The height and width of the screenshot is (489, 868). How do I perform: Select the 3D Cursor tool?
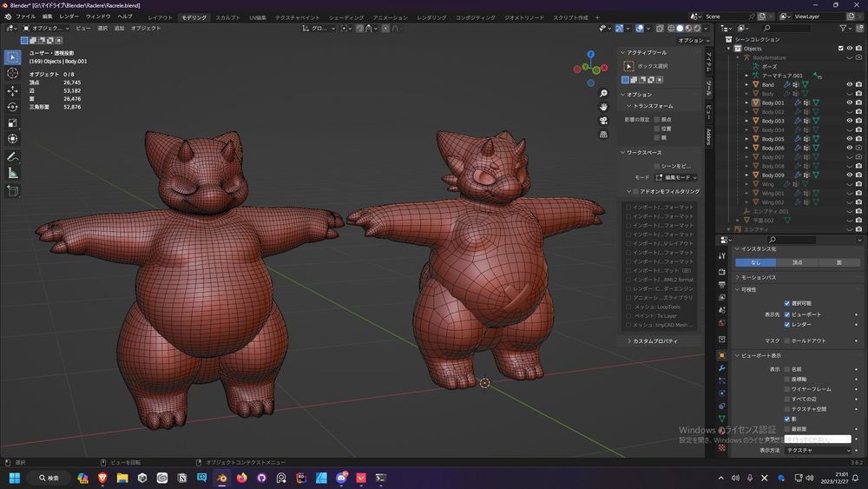point(13,73)
